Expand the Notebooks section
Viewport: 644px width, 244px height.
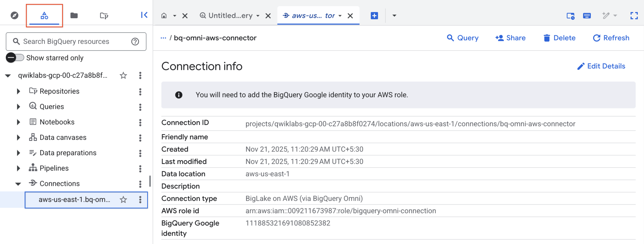coord(18,122)
